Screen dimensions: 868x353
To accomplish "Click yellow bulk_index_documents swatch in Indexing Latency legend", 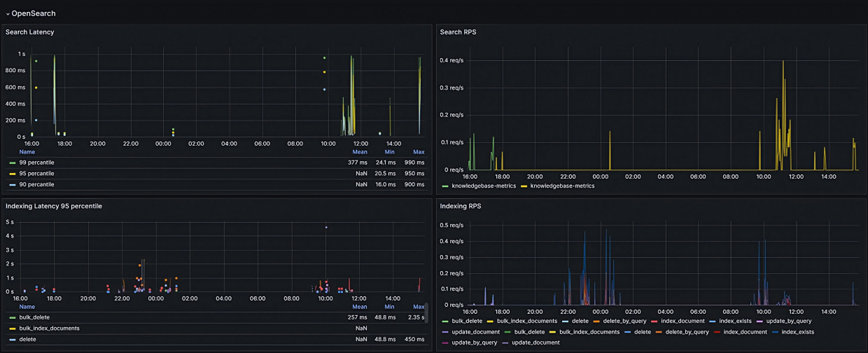I will tap(13, 328).
